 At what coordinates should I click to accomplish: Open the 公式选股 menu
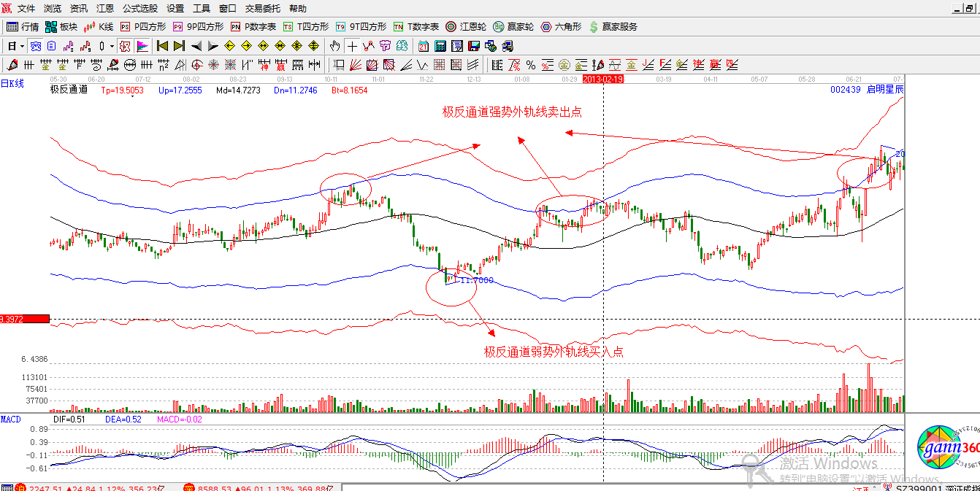click(x=139, y=9)
